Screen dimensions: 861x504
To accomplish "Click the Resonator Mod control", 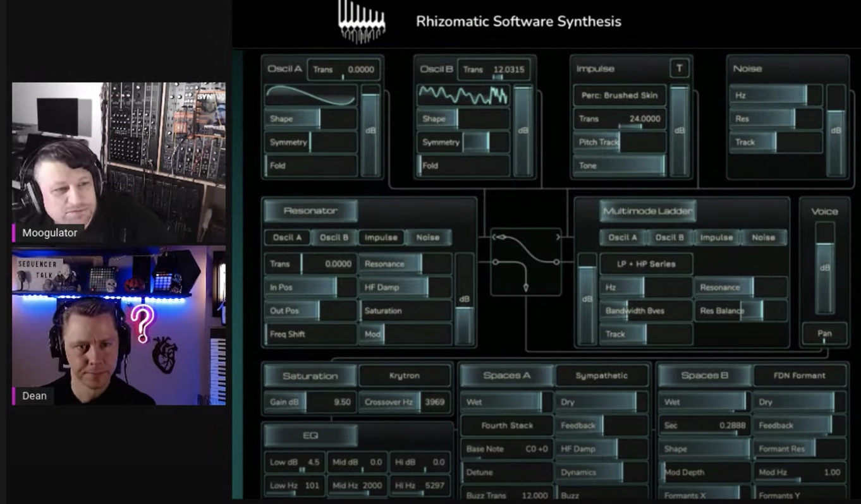I will click(x=405, y=334).
